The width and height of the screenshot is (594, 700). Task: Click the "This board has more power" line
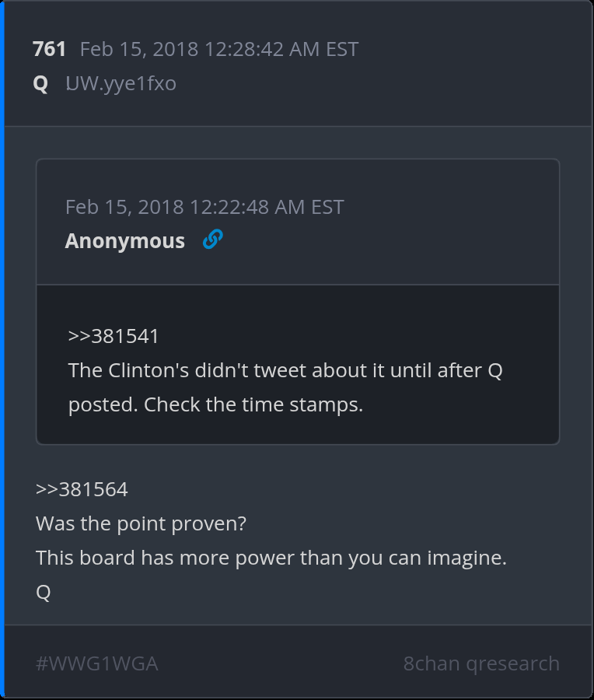pos(271,558)
